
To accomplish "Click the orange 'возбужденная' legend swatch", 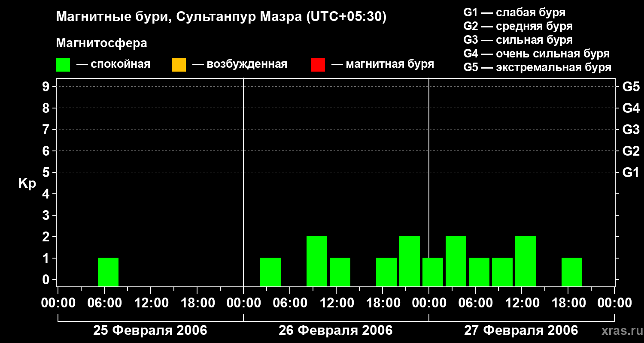I will [x=179, y=65].
